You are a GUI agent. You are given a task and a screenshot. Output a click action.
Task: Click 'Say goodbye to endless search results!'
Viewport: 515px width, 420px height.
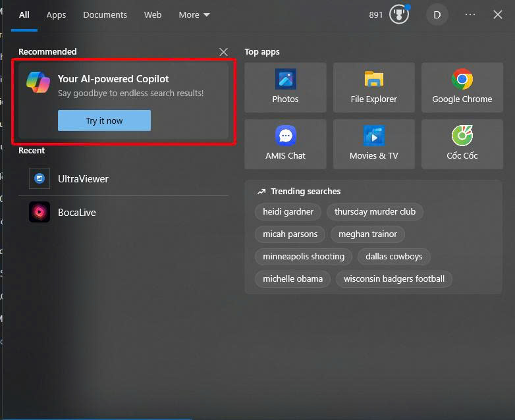pyautogui.click(x=130, y=93)
